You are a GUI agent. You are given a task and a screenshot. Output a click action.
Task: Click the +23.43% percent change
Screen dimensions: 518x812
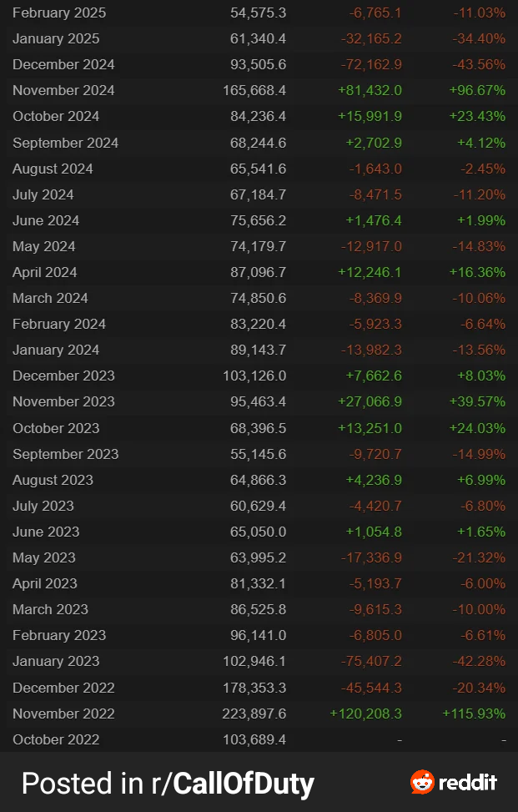pyautogui.click(x=478, y=117)
